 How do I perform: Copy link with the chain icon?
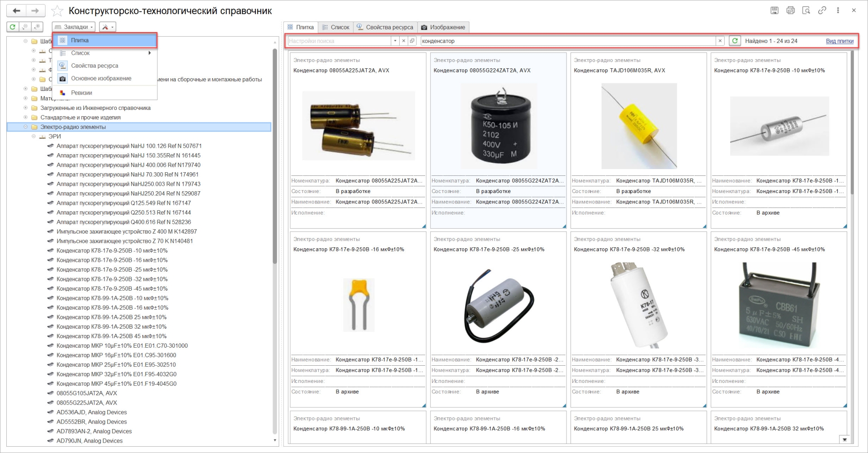click(x=822, y=10)
